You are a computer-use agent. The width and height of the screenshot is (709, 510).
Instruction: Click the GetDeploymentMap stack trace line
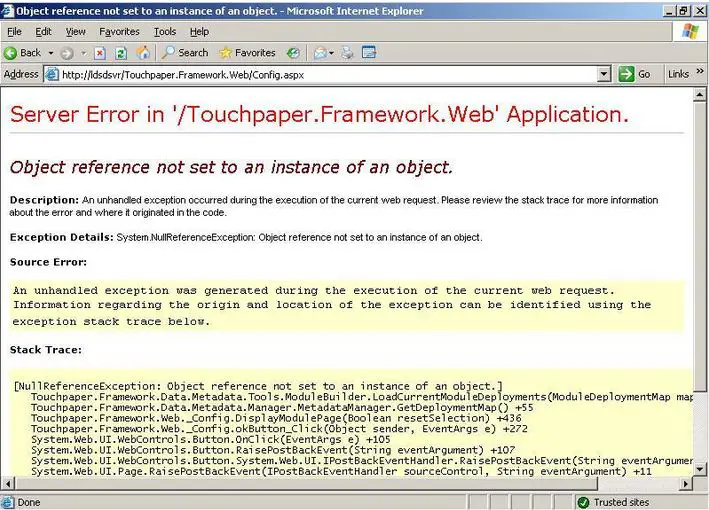(x=282, y=407)
